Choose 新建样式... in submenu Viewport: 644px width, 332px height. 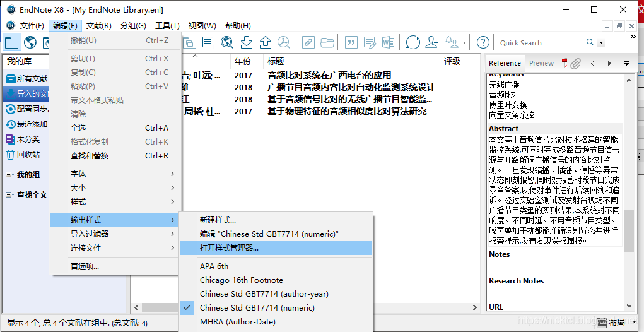click(x=276, y=220)
